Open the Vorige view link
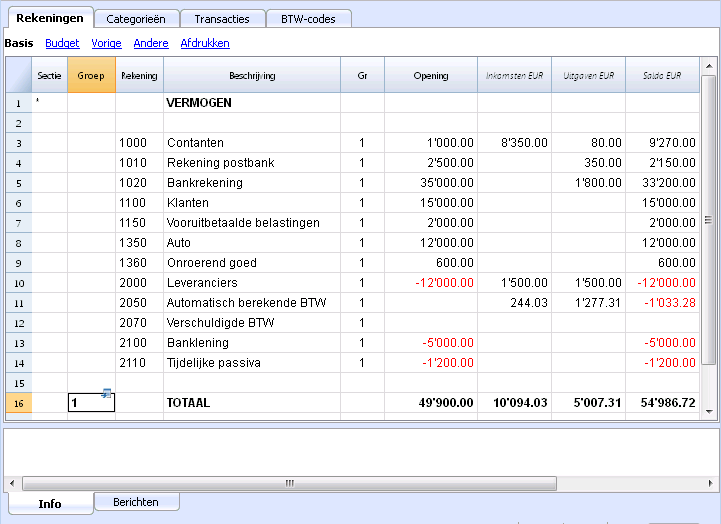The width and height of the screenshot is (721, 524). tap(106, 43)
